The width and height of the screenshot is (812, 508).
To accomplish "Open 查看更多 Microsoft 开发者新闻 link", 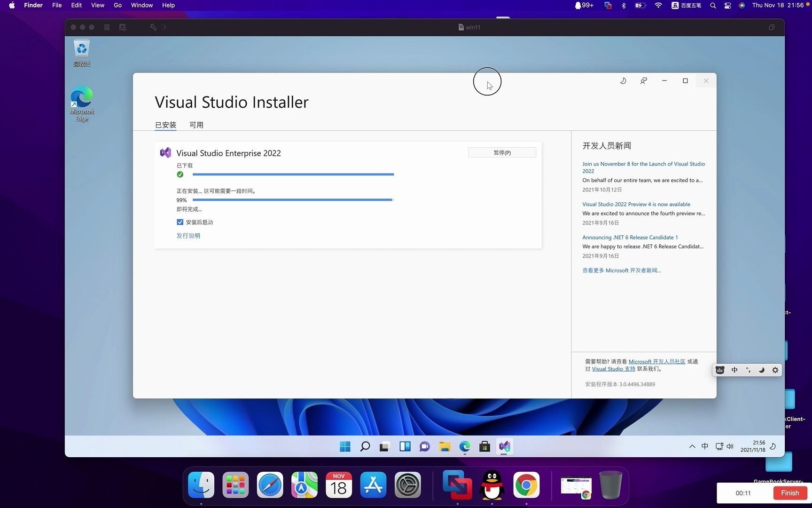I will click(622, 270).
